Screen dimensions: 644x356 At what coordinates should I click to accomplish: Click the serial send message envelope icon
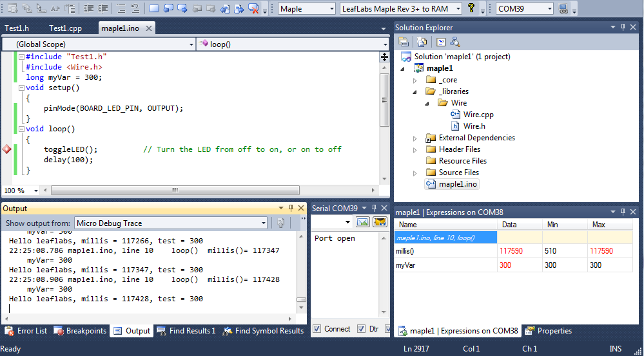click(362, 222)
